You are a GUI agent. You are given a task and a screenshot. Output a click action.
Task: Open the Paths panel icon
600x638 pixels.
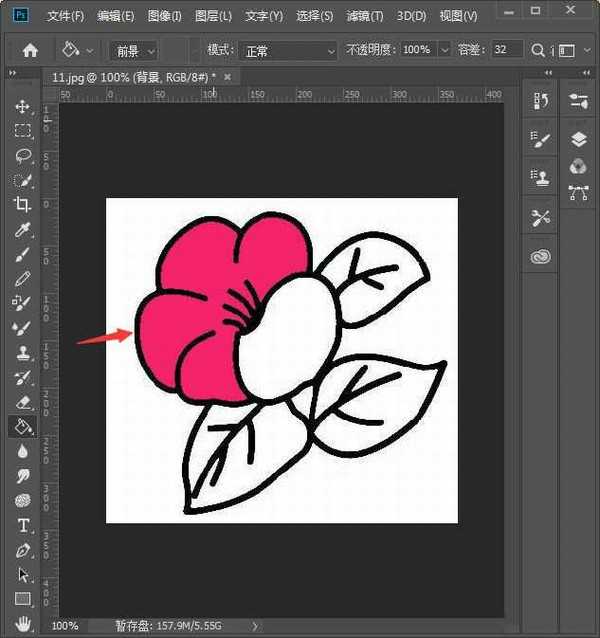pyautogui.click(x=578, y=192)
